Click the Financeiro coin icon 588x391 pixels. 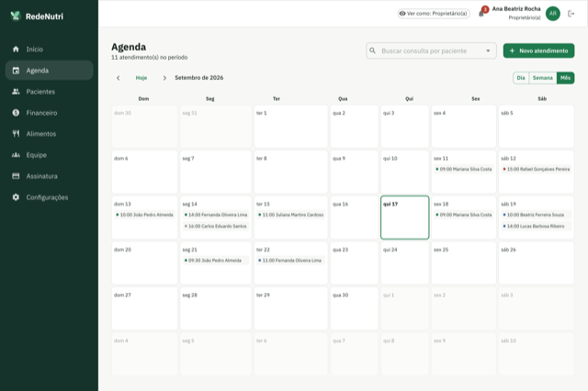[x=16, y=112]
